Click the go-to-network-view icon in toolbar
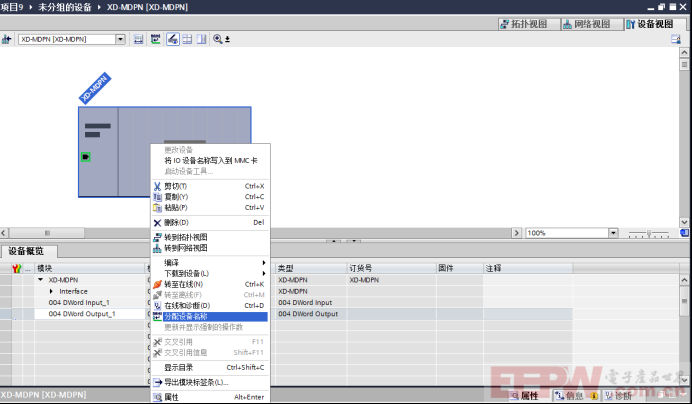Image resolution: width=692 pixels, height=404 pixels. (x=6, y=39)
